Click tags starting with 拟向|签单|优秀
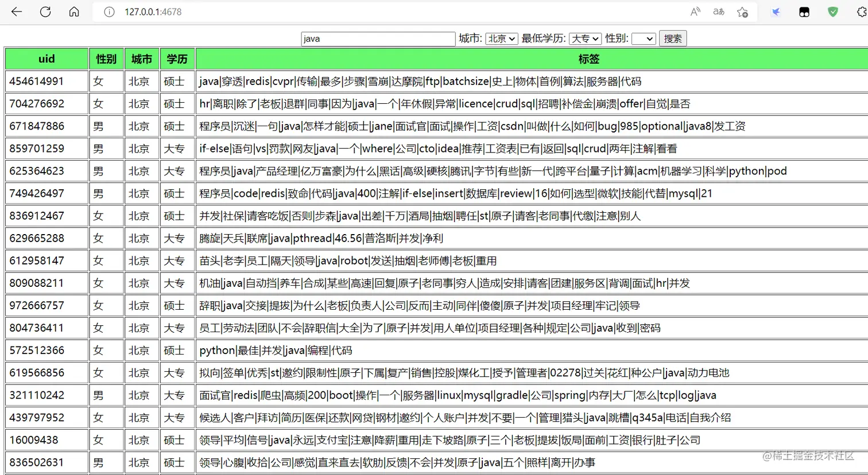Viewport: 868px width, 475px height. point(532,372)
